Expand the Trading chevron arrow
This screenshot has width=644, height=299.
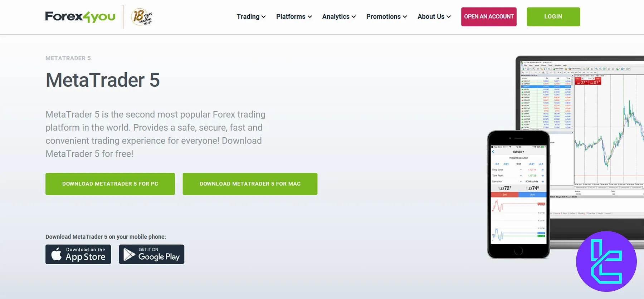click(x=263, y=17)
